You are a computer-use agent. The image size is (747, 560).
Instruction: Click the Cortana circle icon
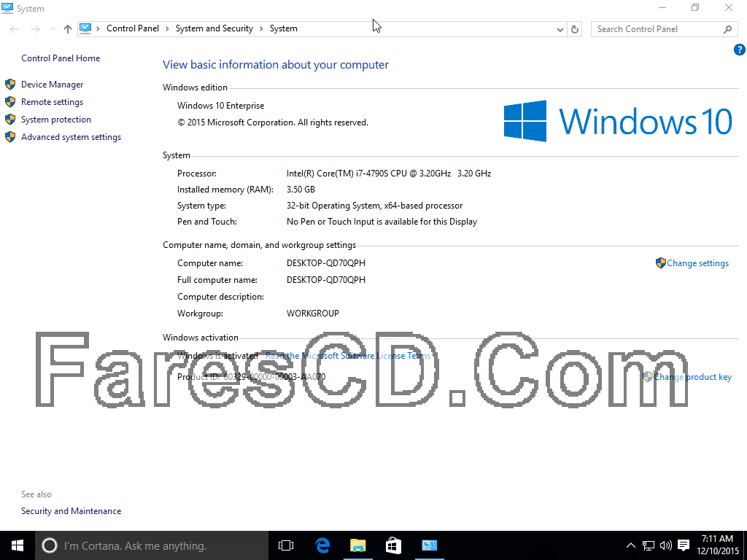50,545
